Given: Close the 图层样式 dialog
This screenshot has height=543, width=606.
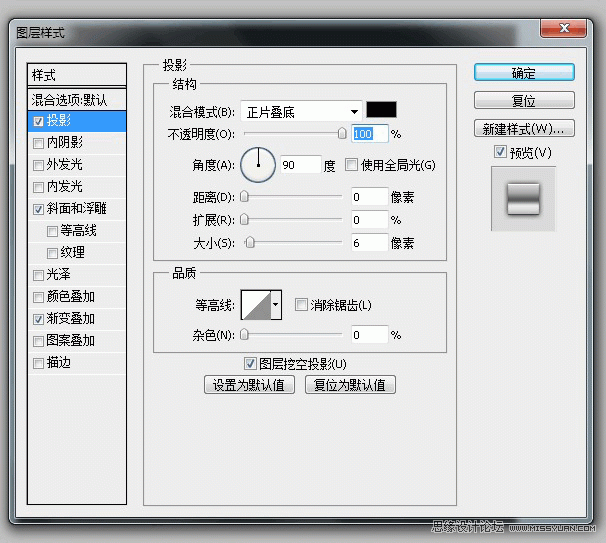Looking at the screenshot, I should coord(563,28).
